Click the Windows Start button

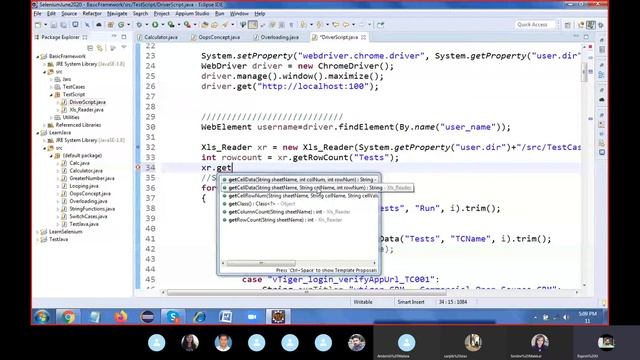[42, 317]
